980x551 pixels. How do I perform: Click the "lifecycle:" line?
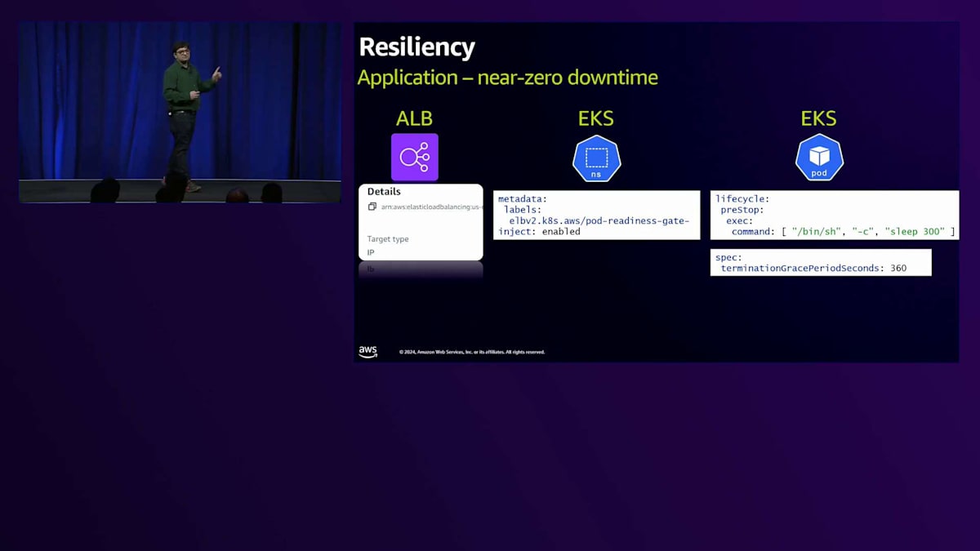[x=742, y=199]
